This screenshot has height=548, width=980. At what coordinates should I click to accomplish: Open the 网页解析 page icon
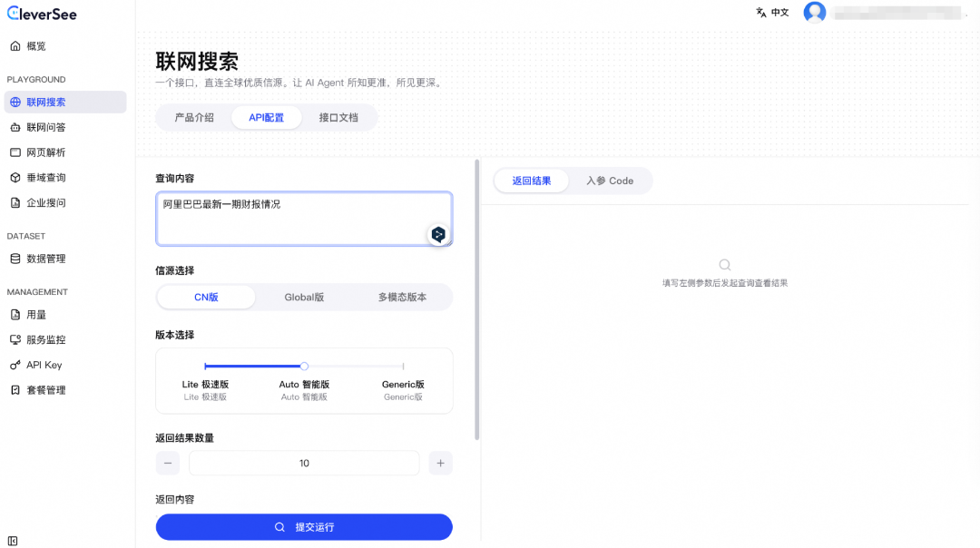click(x=15, y=152)
